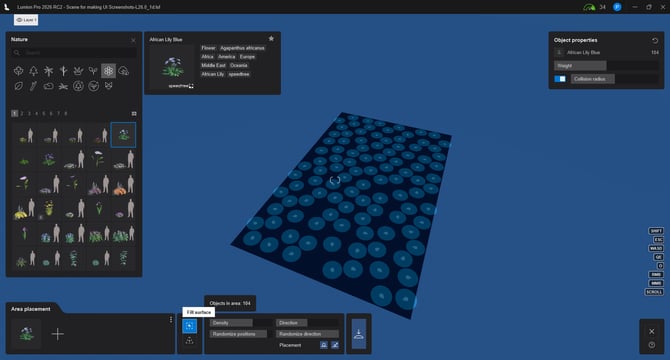Adjust the Direction slider

click(x=308, y=323)
